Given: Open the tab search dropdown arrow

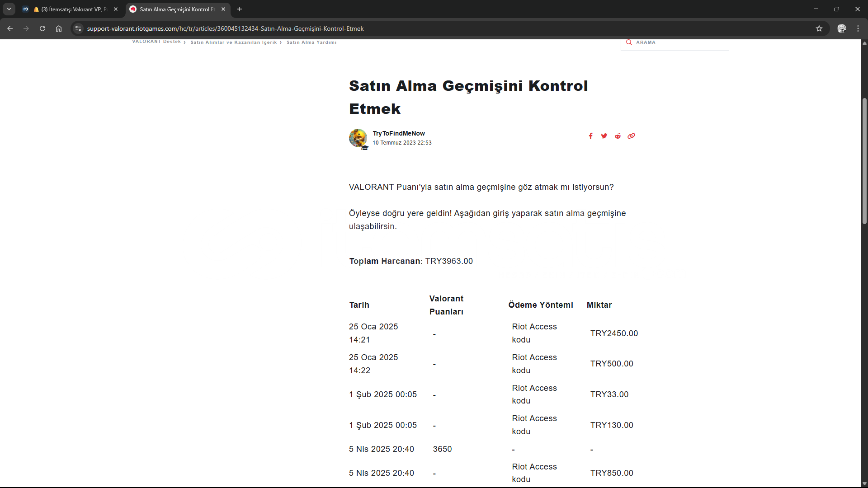Looking at the screenshot, I should click(9, 9).
